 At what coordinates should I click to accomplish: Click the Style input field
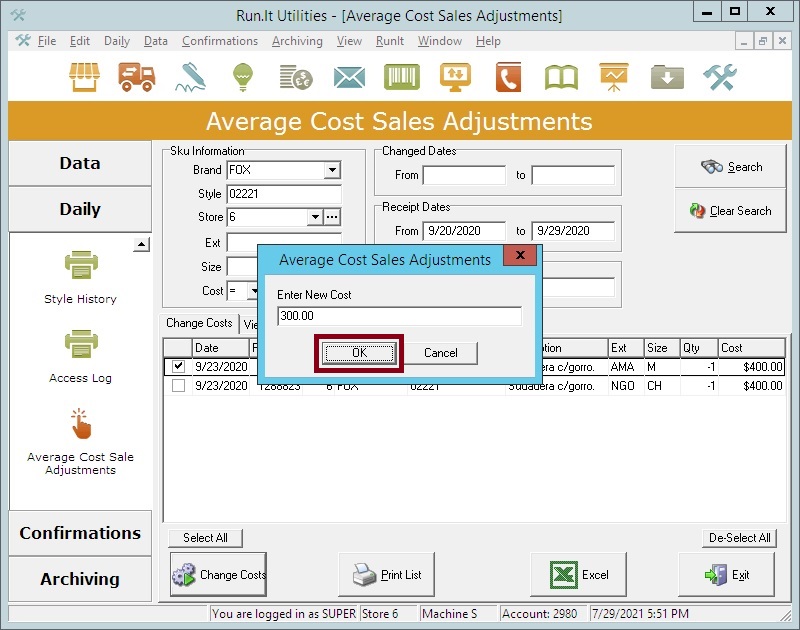point(284,194)
